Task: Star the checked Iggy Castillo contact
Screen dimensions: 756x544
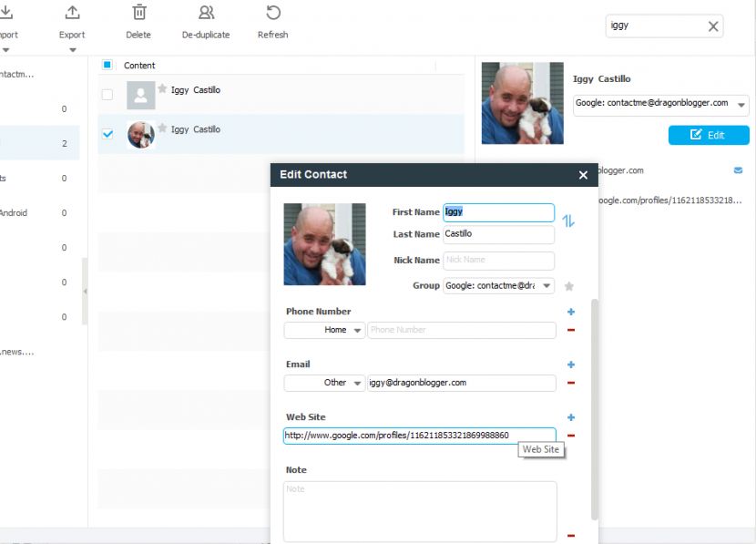Action: coord(162,128)
